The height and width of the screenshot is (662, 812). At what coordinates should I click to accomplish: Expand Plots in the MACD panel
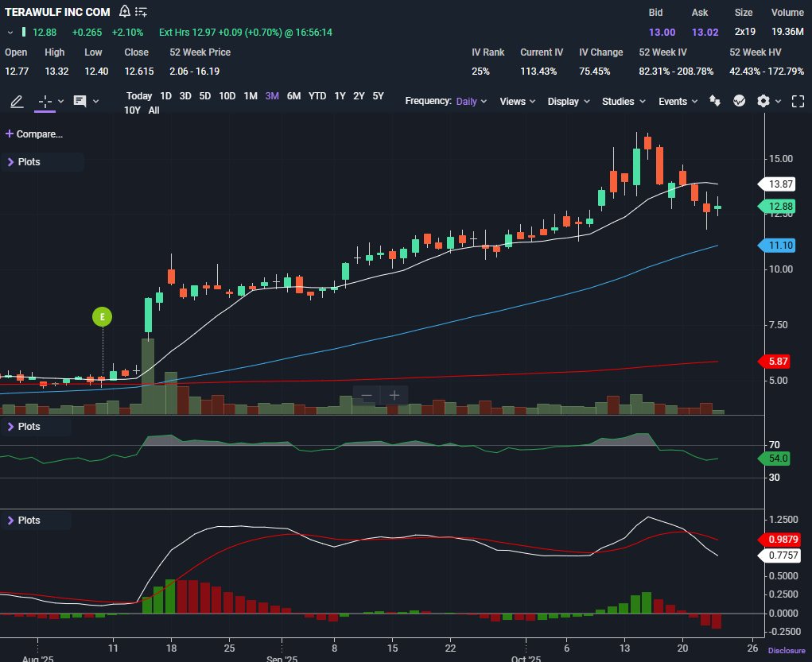[x=24, y=521]
